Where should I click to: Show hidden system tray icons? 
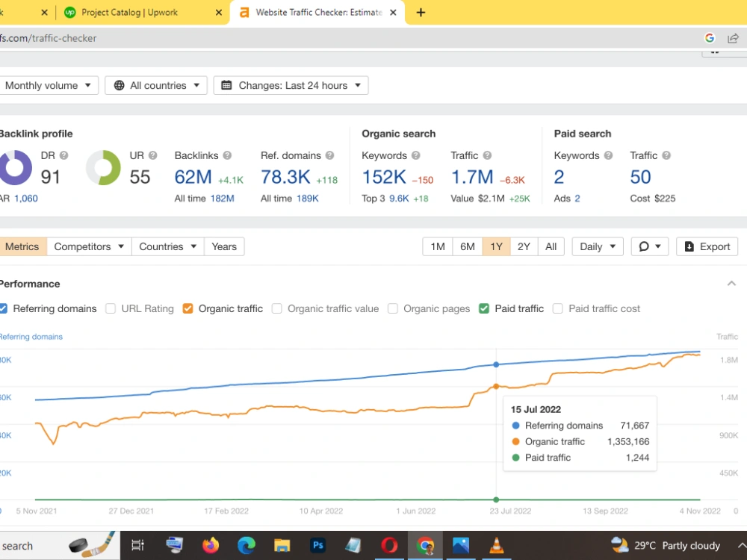coord(741,545)
